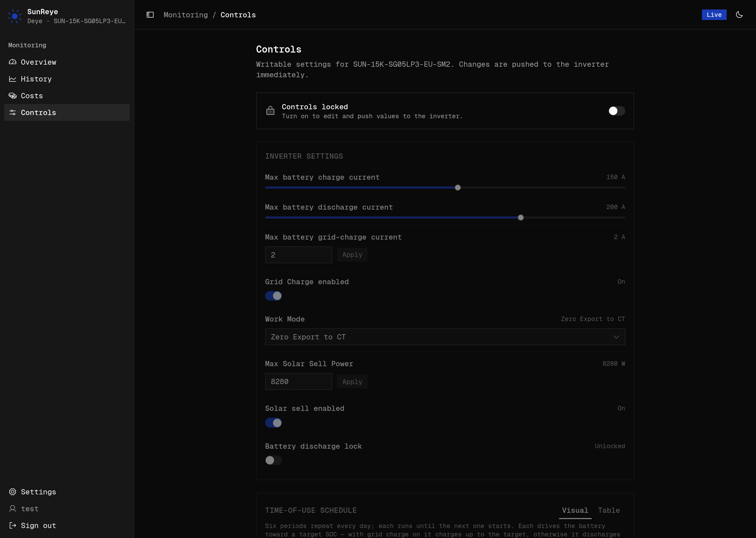756x538 pixels.
Task: Switch theme with the moon icon
Action: 739,14
